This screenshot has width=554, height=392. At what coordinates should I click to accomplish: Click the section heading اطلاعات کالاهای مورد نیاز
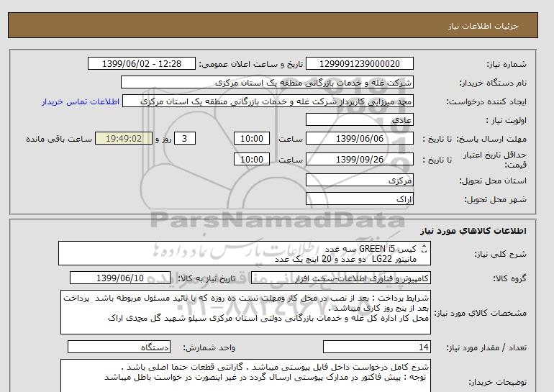pyautogui.click(x=473, y=231)
